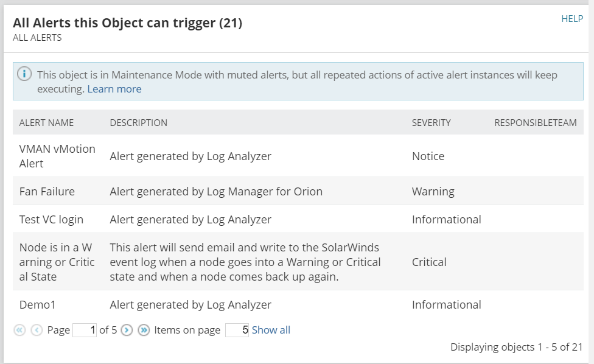Sort by Alert Name column header

pyautogui.click(x=46, y=122)
